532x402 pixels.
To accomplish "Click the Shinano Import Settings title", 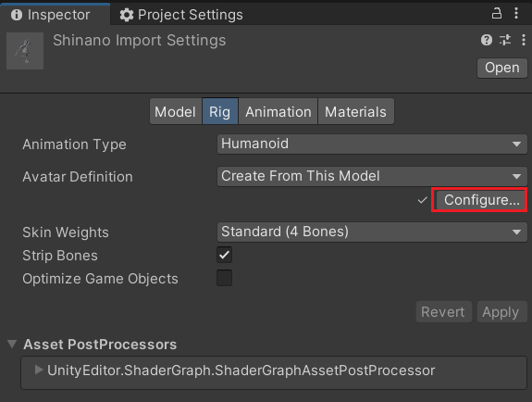I will (x=140, y=41).
